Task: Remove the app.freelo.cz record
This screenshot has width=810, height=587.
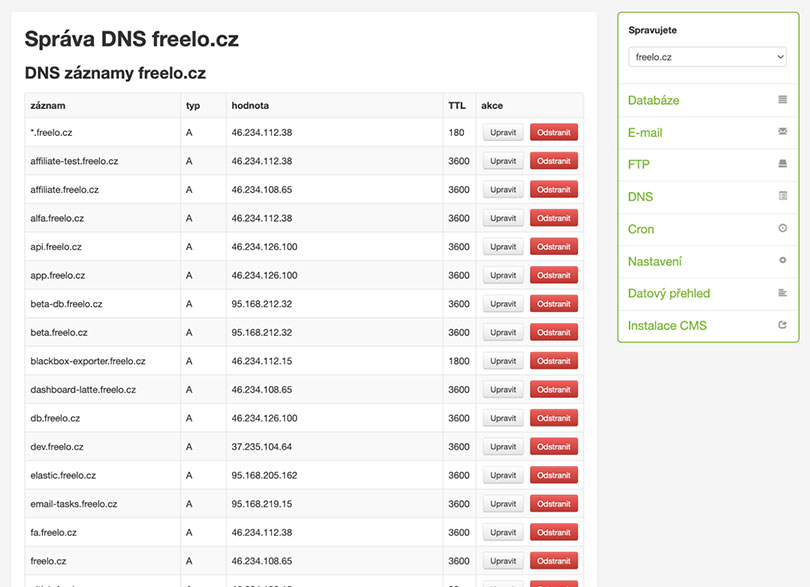Action: [x=554, y=275]
